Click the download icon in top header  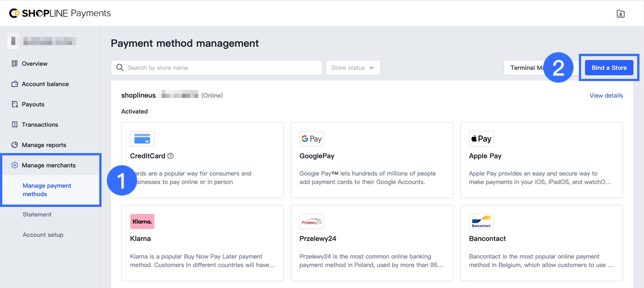[x=621, y=14]
